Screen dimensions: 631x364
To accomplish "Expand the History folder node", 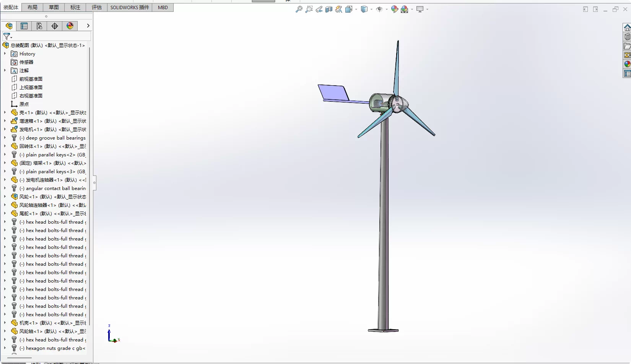I will [x=5, y=54].
